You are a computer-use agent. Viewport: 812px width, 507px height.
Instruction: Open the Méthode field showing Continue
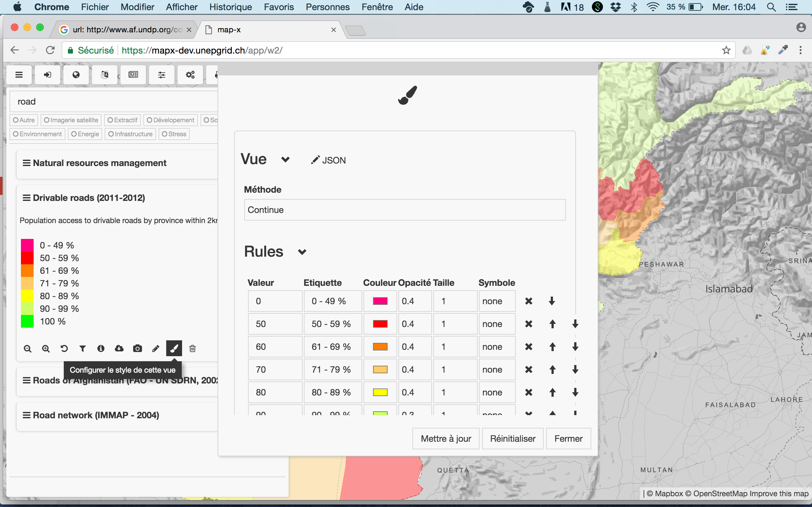404,209
